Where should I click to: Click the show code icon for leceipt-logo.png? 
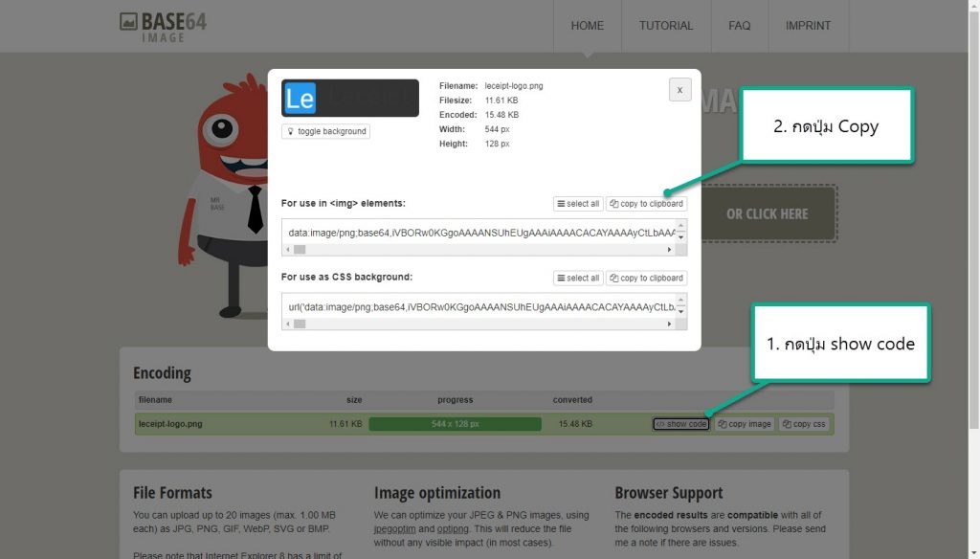click(x=680, y=423)
